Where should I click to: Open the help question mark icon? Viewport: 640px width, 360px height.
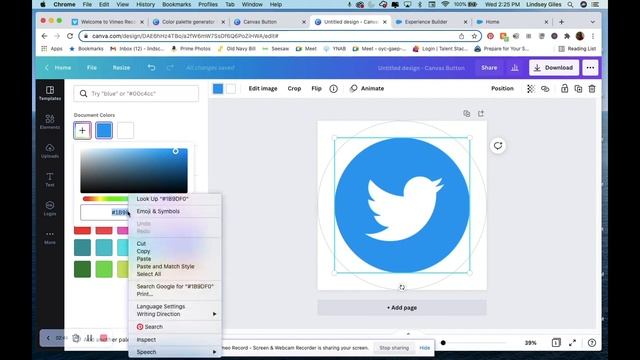pyautogui.click(x=592, y=343)
